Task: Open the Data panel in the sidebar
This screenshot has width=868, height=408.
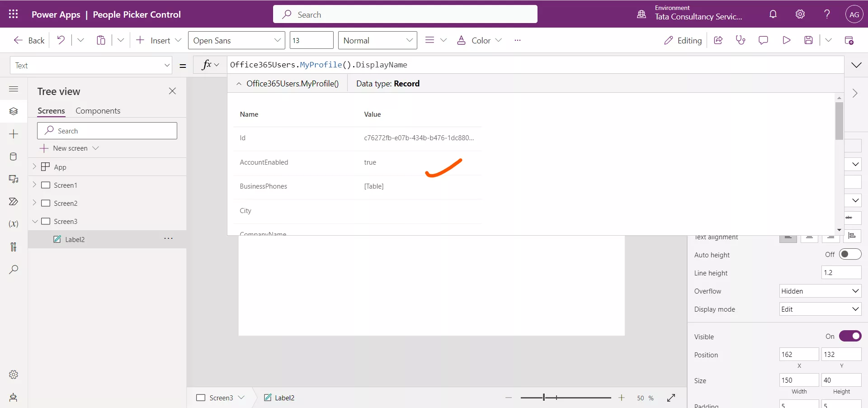Action: (x=13, y=156)
